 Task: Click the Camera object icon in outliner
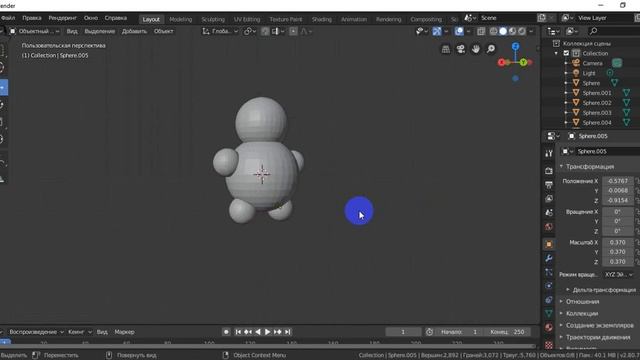pos(576,63)
